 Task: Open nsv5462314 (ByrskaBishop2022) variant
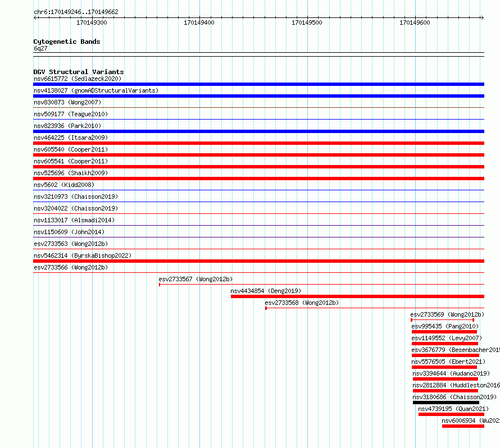[x=83, y=255]
